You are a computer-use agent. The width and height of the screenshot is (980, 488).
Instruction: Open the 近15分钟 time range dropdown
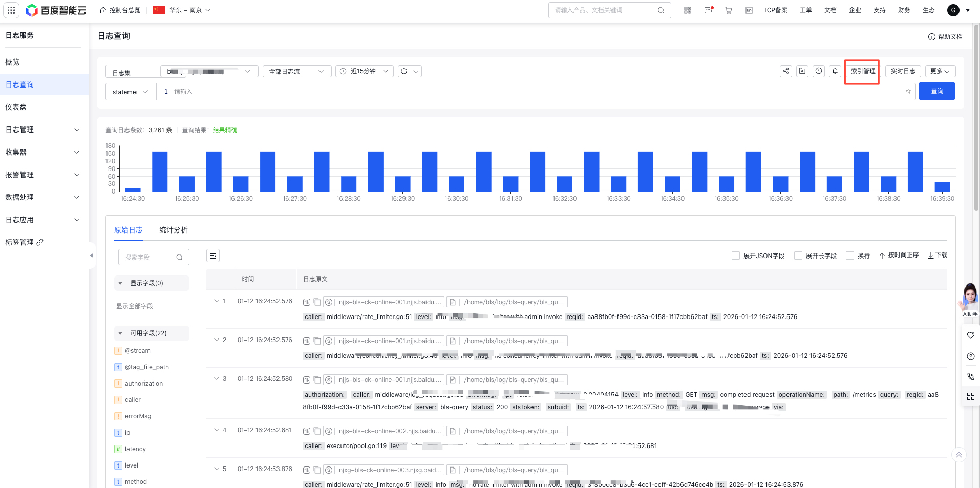364,71
